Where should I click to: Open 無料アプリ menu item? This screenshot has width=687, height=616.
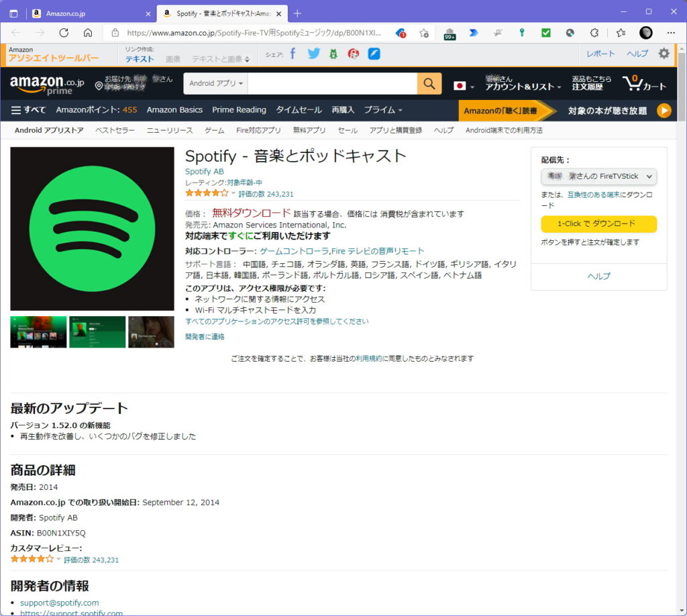[309, 130]
